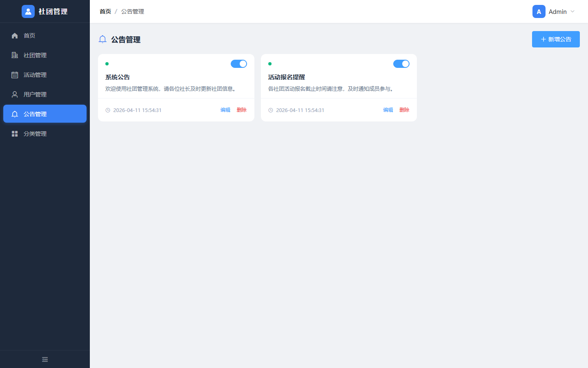The width and height of the screenshot is (588, 368).
Task: Click the building icon for 社团管理
Action: (15, 55)
